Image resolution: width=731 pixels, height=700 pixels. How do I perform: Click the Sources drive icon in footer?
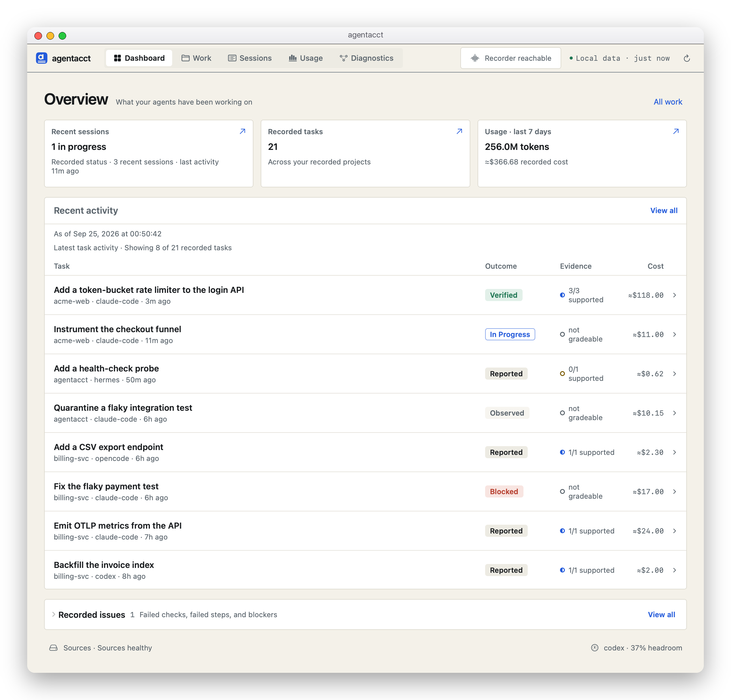(x=53, y=648)
